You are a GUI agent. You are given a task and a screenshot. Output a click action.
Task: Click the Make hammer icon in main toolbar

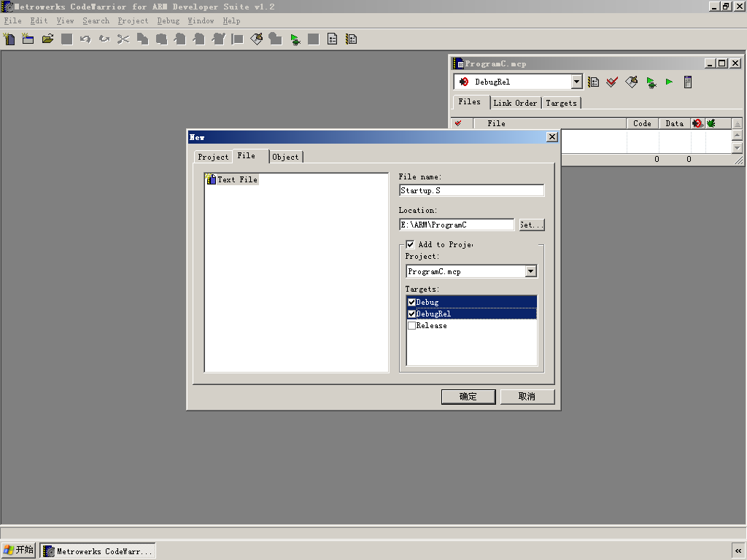click(256, 39)
